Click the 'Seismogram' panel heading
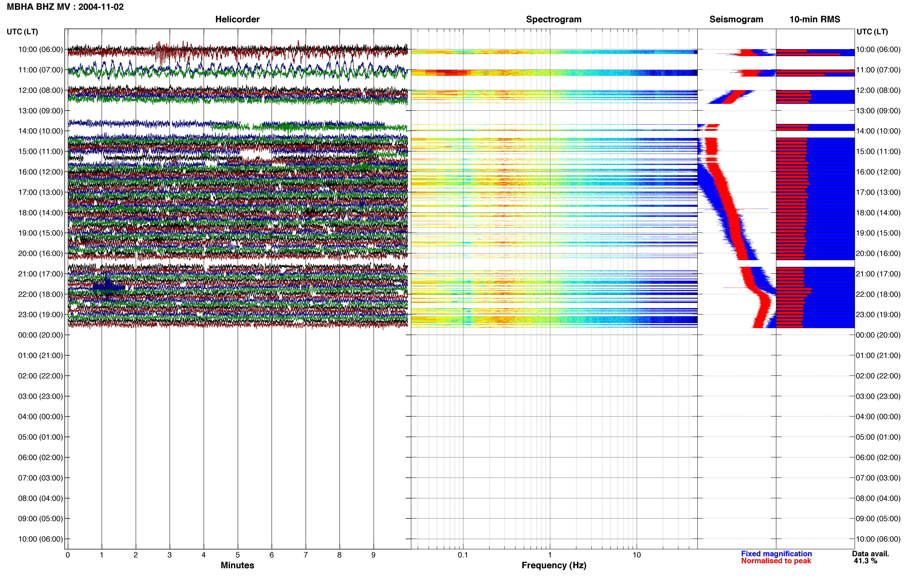Viewport: 924px width, 578px height. [736, 19]
